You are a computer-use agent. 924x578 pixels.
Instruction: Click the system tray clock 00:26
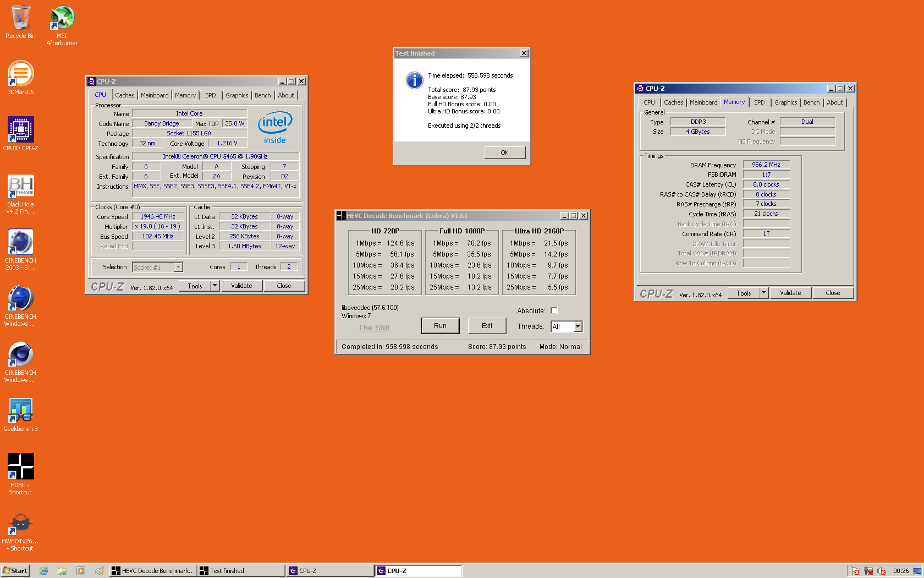click(x=900, y=571)
